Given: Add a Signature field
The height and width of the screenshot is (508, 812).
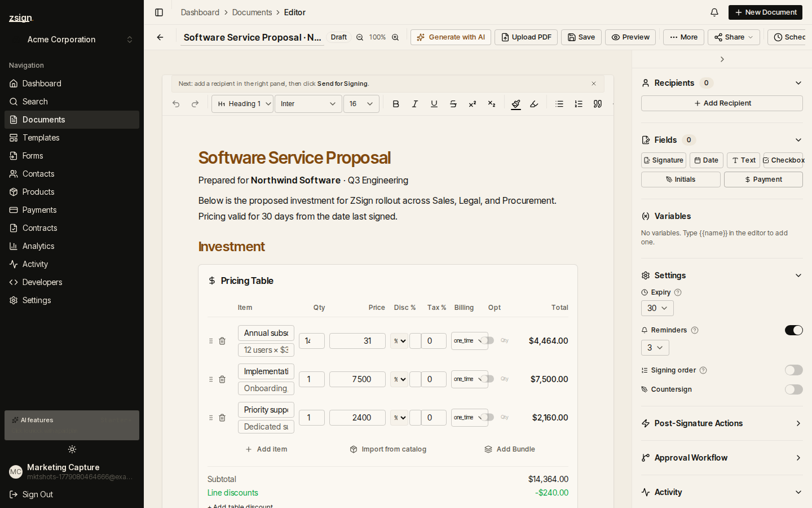Looking at the screenshot, I should 664,160.
